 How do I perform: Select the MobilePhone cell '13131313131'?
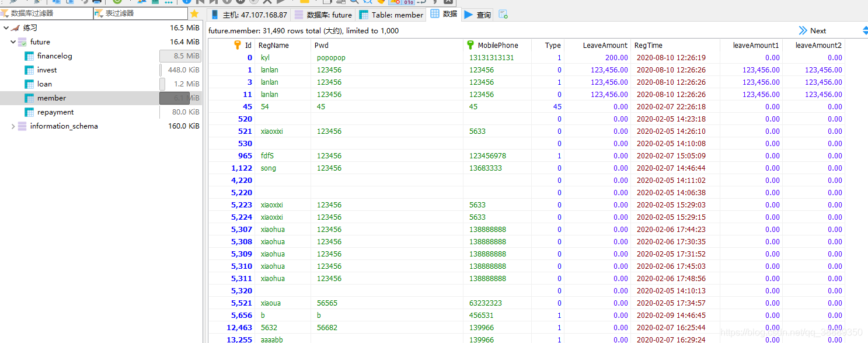pyautogui.click(x=491, y=58)
